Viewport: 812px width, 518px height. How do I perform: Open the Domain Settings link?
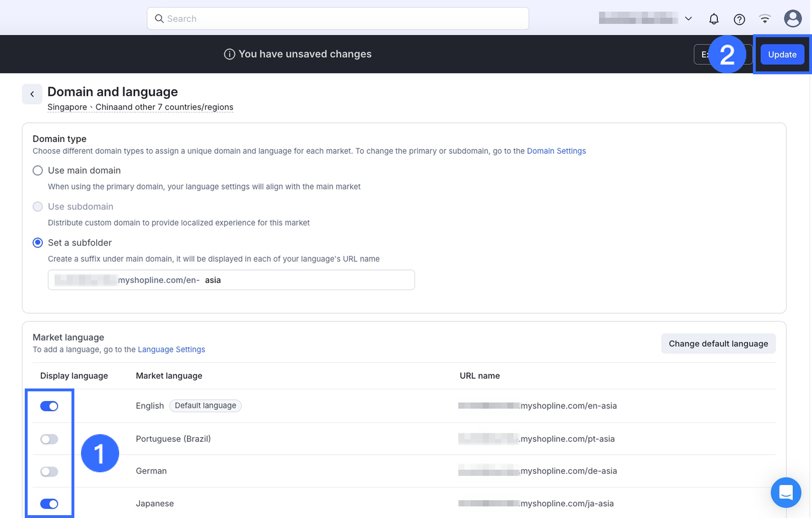click(556, 151)
